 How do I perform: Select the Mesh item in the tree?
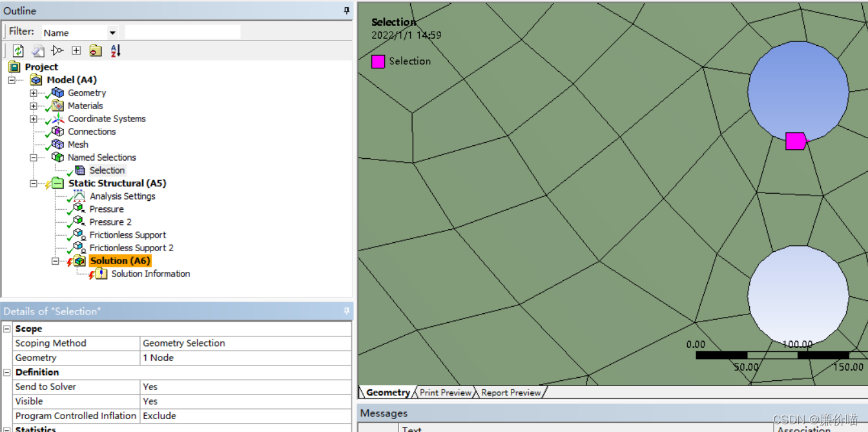coord(78,145)
